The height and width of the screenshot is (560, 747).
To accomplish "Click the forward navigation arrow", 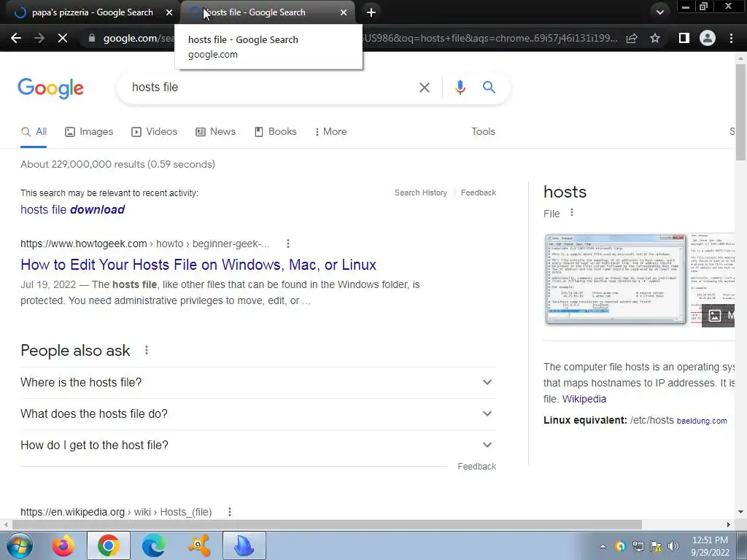I will tap(39, 38).
